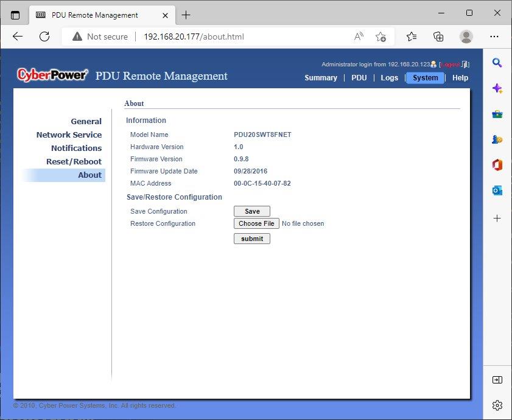
Task: Open sidebar Search magnifier icon
Action: 497,62
